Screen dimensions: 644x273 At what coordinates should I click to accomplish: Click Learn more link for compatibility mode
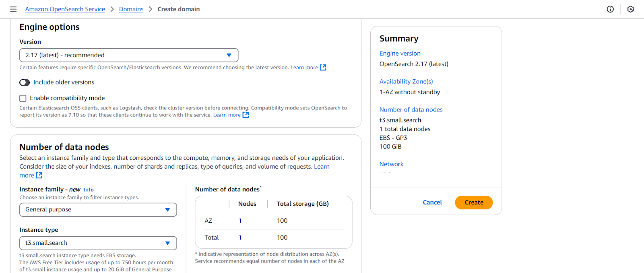(227, 115)
